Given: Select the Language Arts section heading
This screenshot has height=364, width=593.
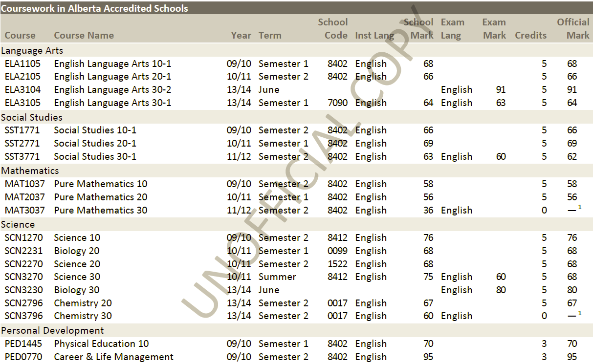Looking at the screenshot, I should tap(32, 50).
